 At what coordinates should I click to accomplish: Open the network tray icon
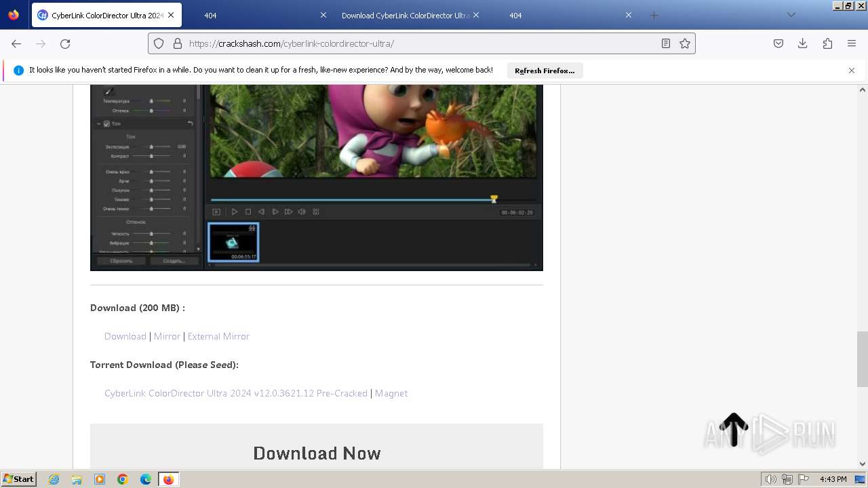point(787,479)
